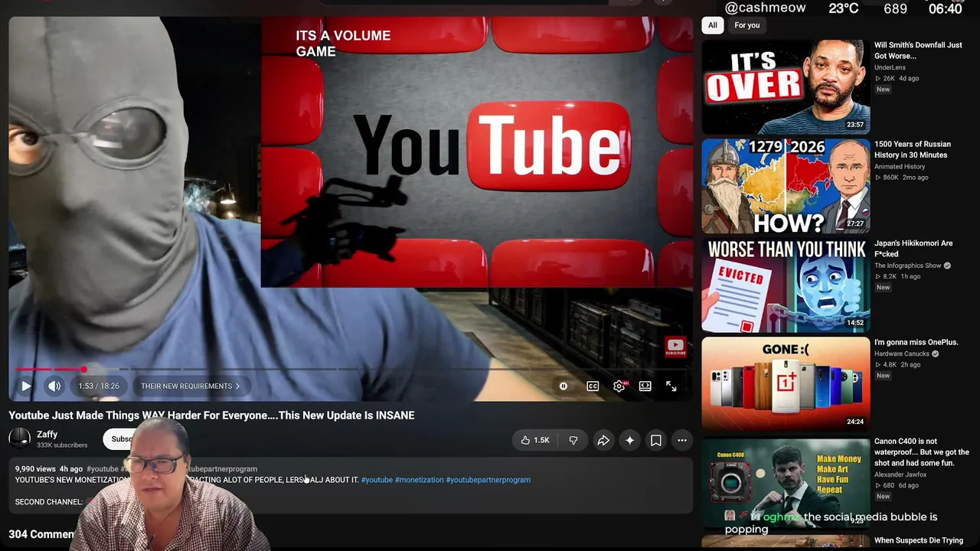Click the title "I'm gonna miss OnePlus."

916,342
